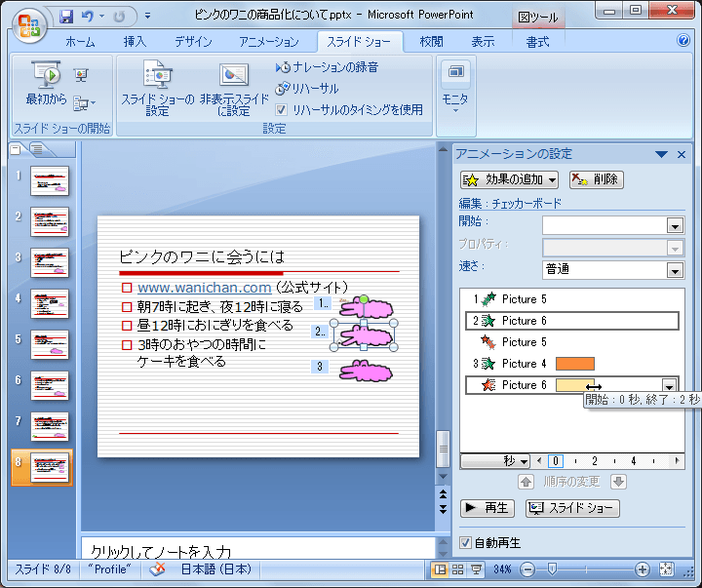Go to next slide using the double down arrow
702x588 pixels.
443,509
